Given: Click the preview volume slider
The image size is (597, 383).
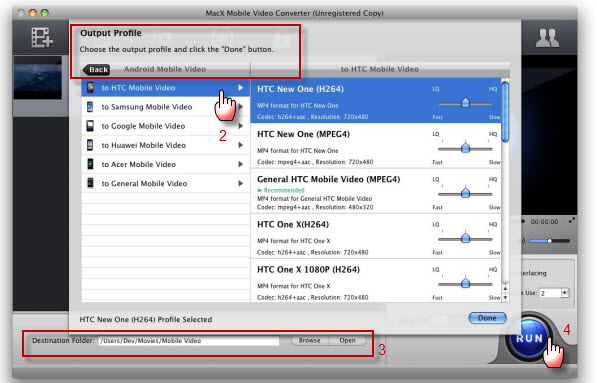Looking at the screenshot, I should tap(549, 241).
